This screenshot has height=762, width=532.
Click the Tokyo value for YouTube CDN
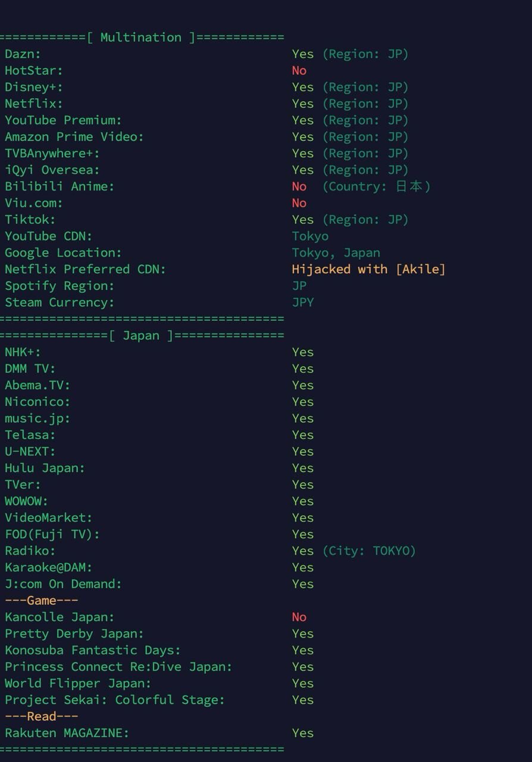pos(310,236)
